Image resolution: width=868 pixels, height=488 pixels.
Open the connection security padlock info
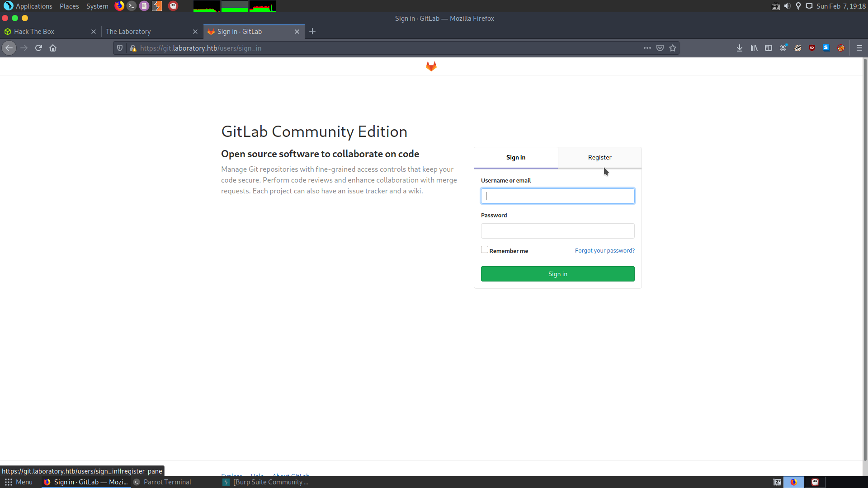133,48
